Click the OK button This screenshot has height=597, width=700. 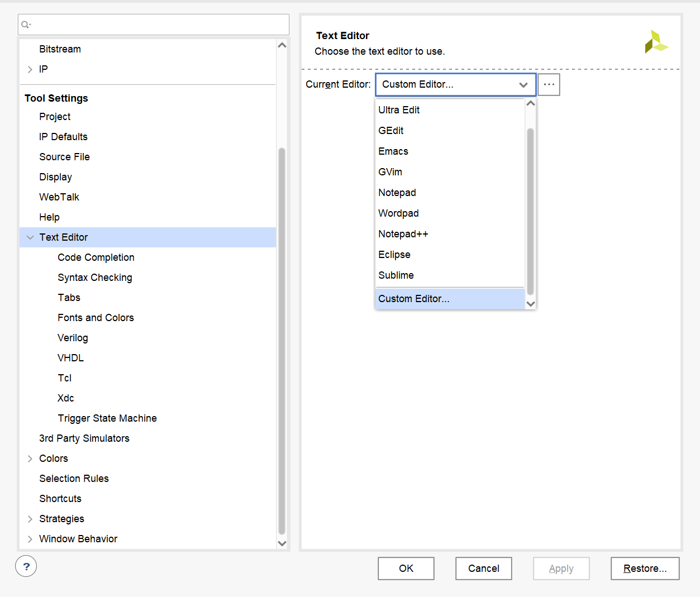tap(406, 569)
